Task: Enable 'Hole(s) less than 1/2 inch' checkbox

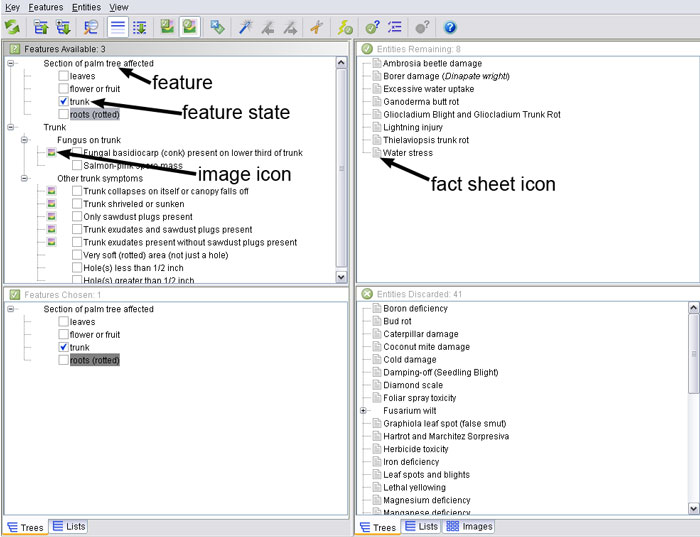Action: (77, 267)
